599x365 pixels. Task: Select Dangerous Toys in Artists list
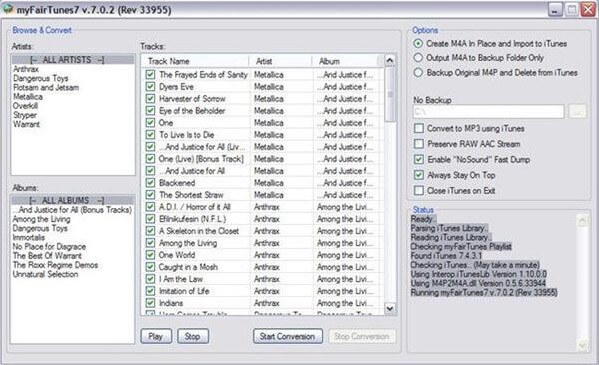pyautogui.click(x=73, y=78)
